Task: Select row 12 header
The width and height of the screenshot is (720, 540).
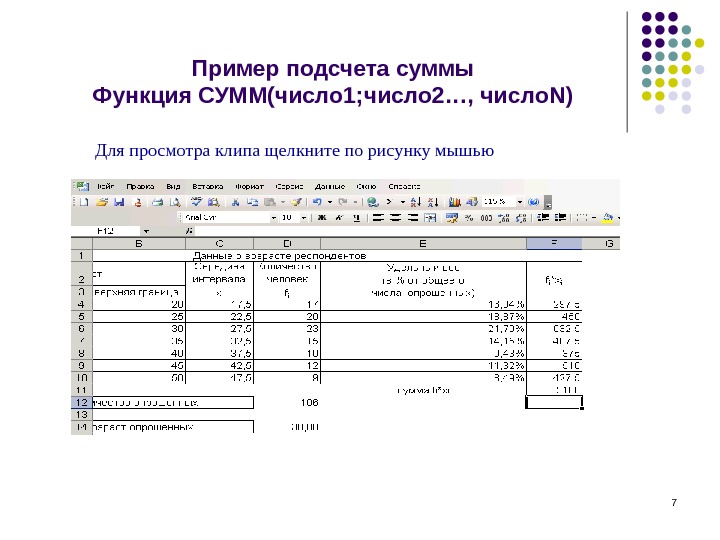Action: pyautogui.click(x=81, y=403)
